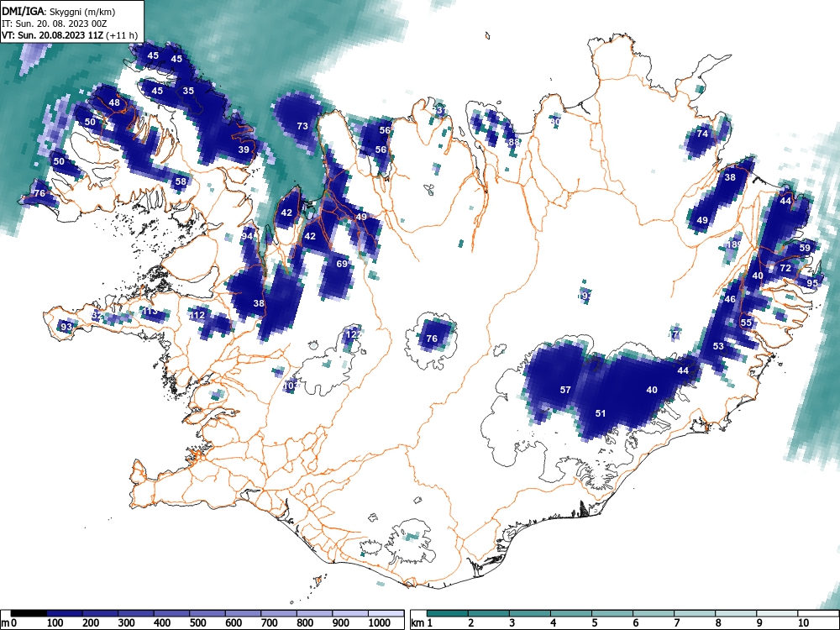Select the darkest blue 100–200 m swatch
The width and height of the screenshot is (840, 630).
point(65,613)
